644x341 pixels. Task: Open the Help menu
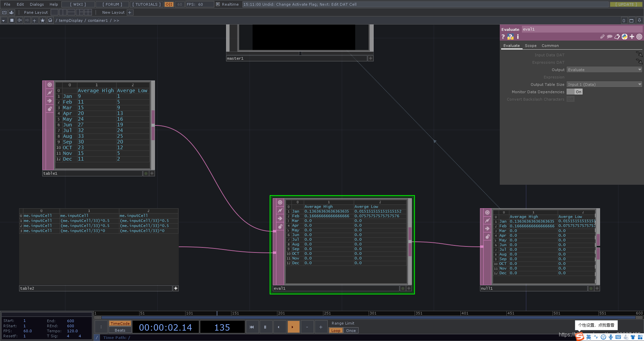click(54, 4)
